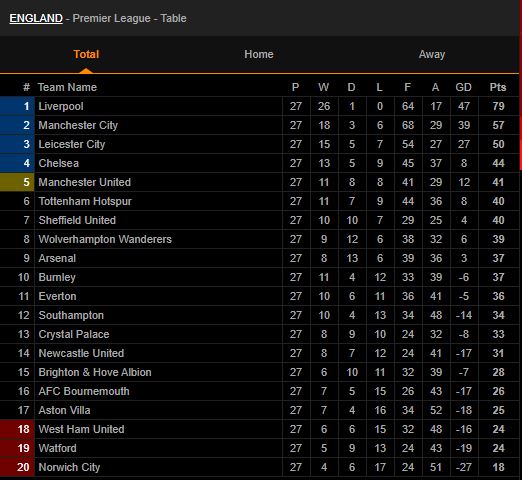Click position 18 red relegation badge
This screenshot has width=522, height=480.
tap(17, 429)
